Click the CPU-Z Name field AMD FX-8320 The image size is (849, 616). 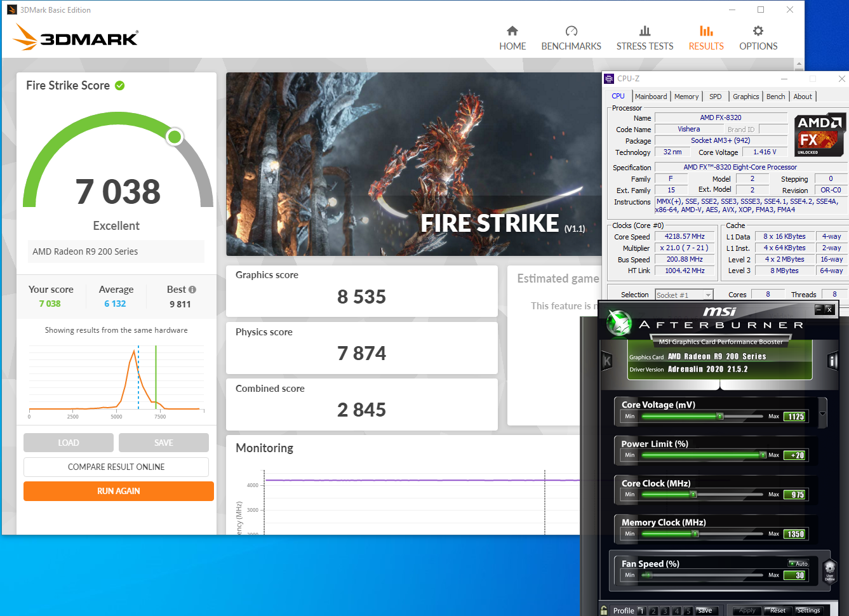point(721,117)
